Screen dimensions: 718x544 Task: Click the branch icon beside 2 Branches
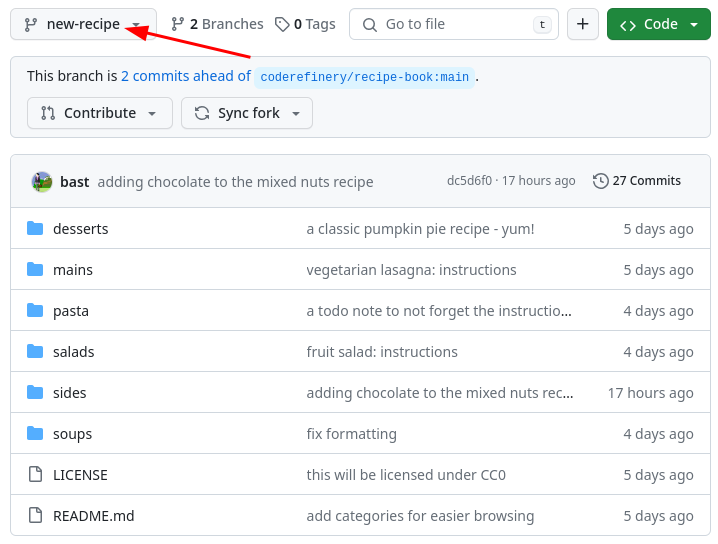[178, 24]
